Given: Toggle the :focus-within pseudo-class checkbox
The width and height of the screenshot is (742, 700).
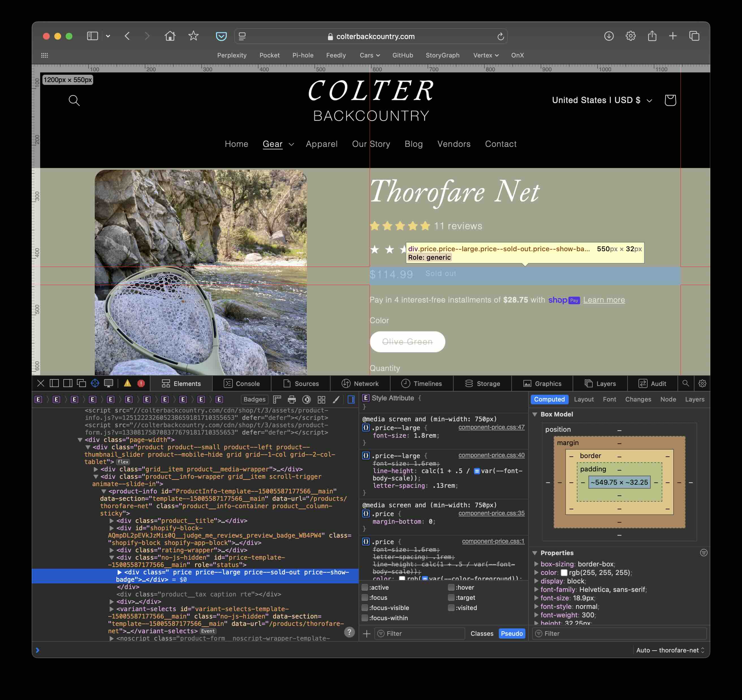Looking at the screenshot, I should coord(365,618).
